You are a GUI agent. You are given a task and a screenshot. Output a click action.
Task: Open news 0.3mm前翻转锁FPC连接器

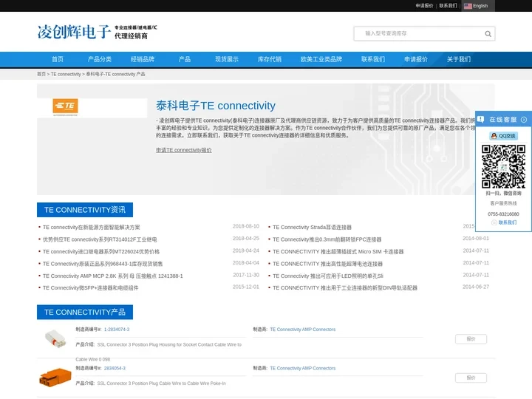coord(327,239)
